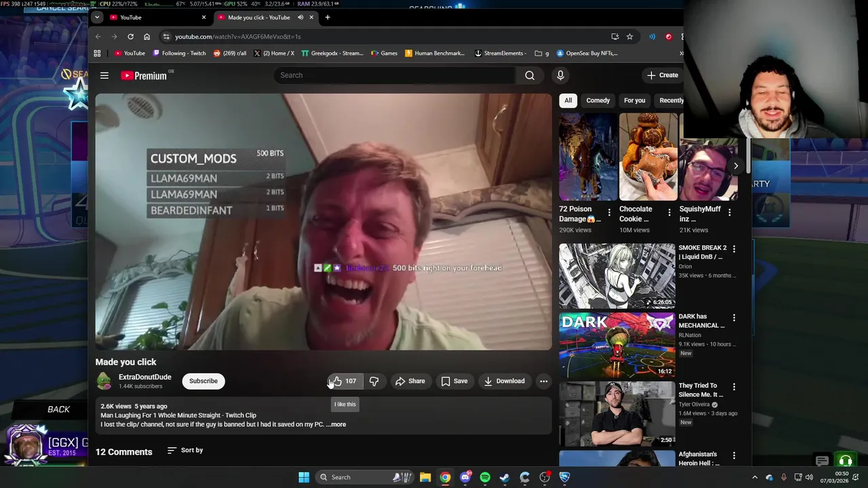868x488 pixels.
Task: Click install app icon in address bar
Action: pos(614,37)
